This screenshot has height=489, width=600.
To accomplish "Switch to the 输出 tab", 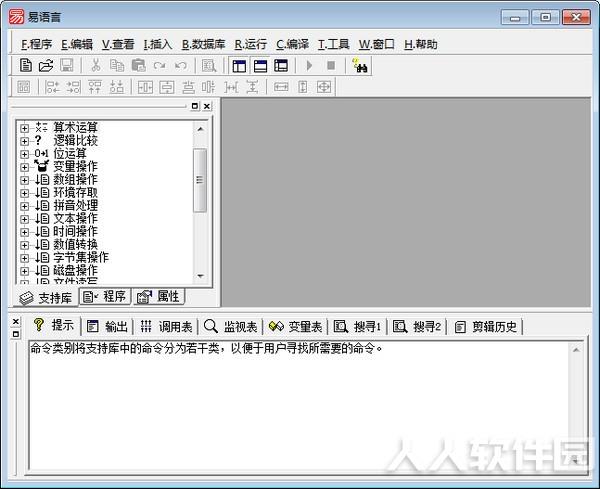I will tap(107, 327).
